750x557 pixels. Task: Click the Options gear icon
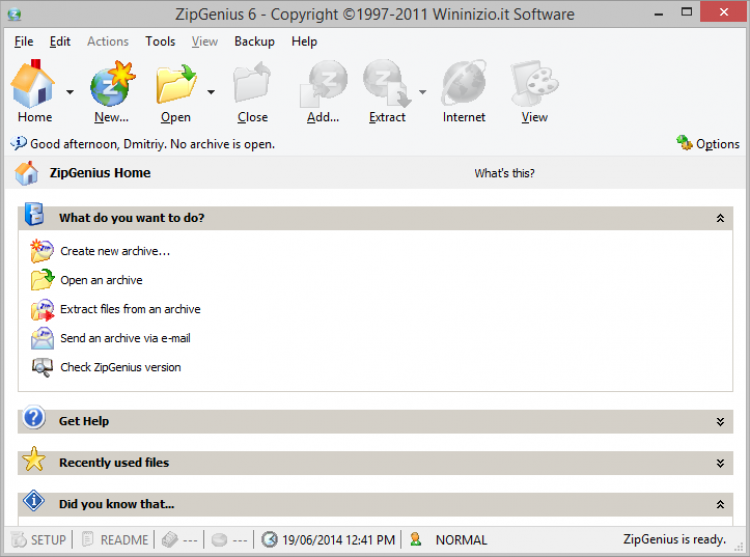[684, 142]
